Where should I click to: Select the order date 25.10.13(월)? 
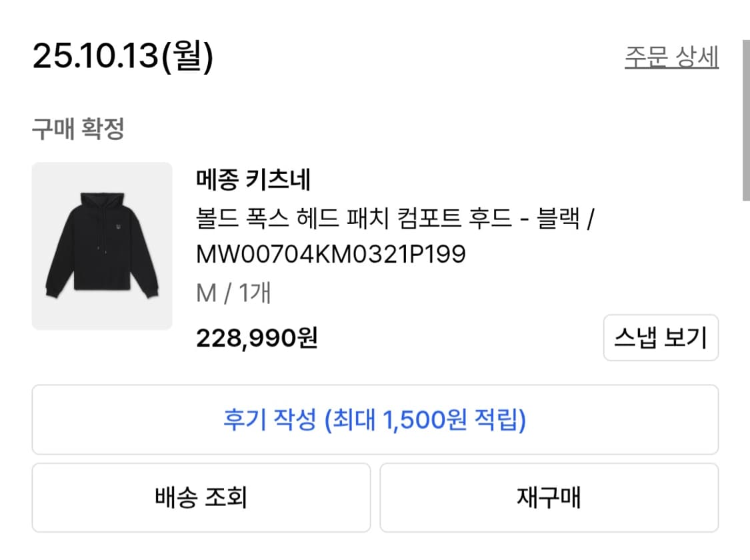[x=122, y=57]
